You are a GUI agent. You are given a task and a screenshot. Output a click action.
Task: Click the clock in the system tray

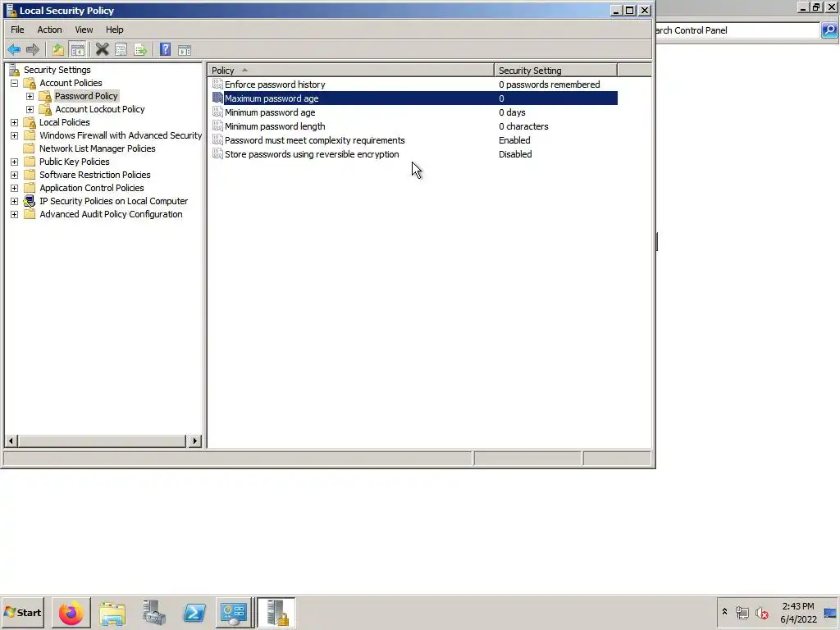coord(797,612)
